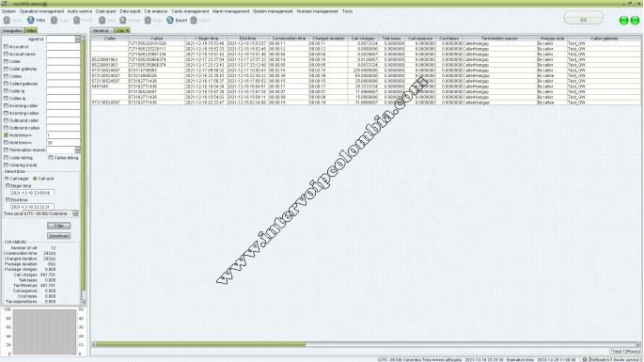Click the filter panel scroll up arrow
Screen dimensions: 644x362
tap(84, 38)
